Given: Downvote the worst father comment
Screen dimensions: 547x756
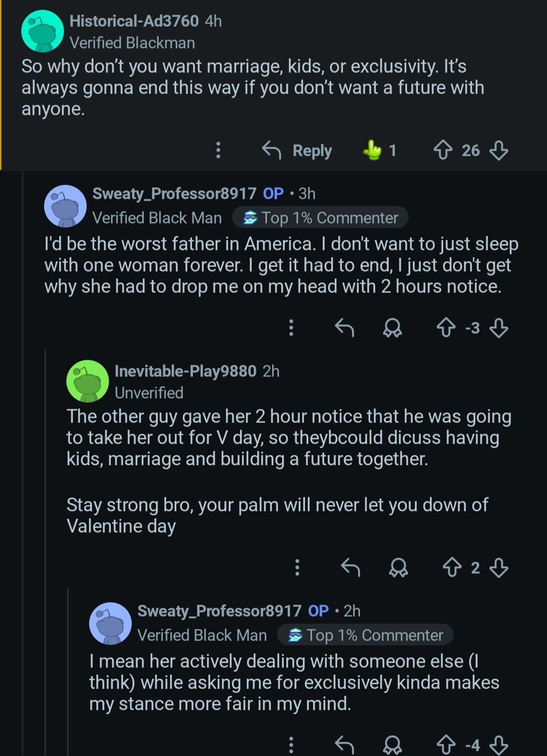Looking at the screenshot, I should click(499, 328).
